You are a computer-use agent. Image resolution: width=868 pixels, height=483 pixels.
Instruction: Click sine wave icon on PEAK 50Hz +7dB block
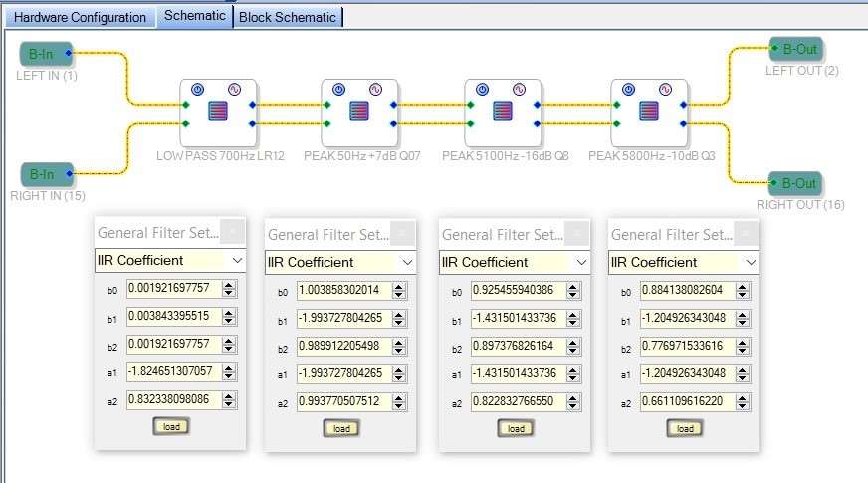pyautogui.click(x=376, y=90)
